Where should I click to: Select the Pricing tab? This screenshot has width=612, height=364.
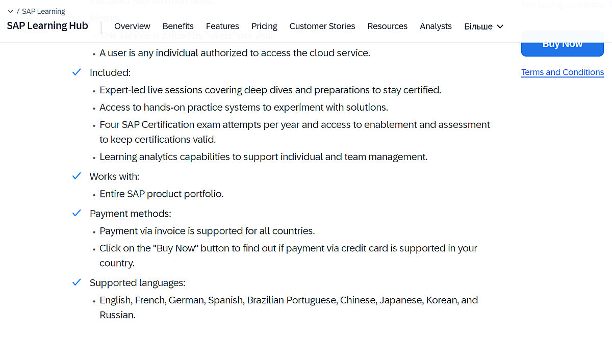tap(264, 26)
